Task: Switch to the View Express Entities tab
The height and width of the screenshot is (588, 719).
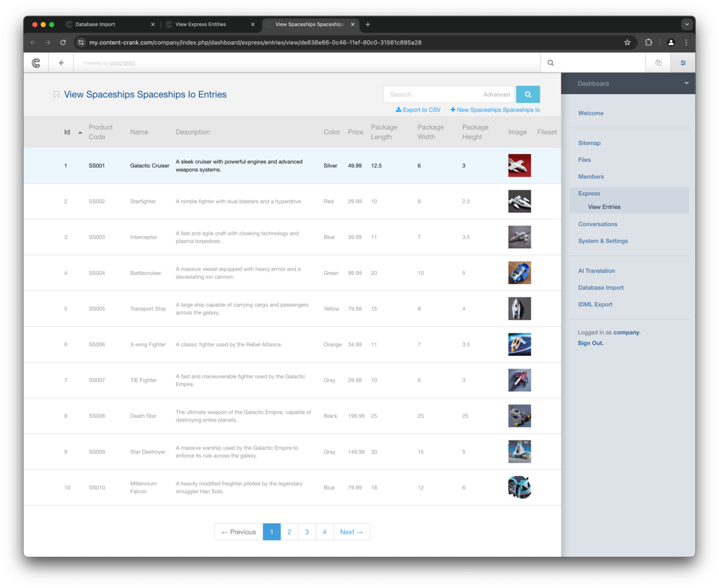Action: coord(210,25)
